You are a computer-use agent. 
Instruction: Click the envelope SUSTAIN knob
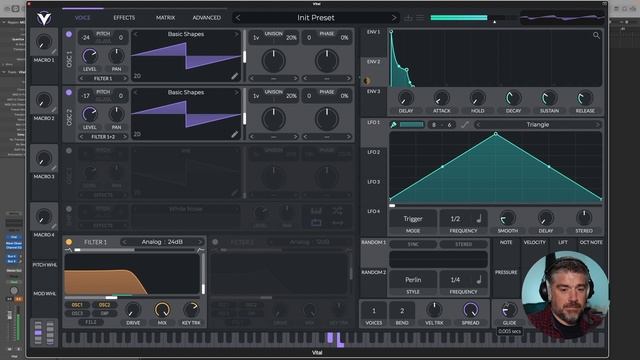pyautogui.click(x=549, y=98)
